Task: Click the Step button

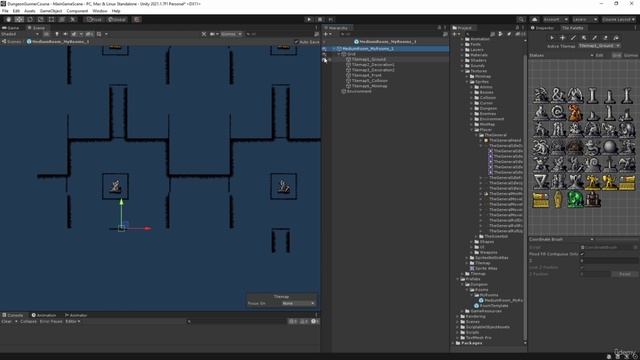Action: tap(331, 20)
